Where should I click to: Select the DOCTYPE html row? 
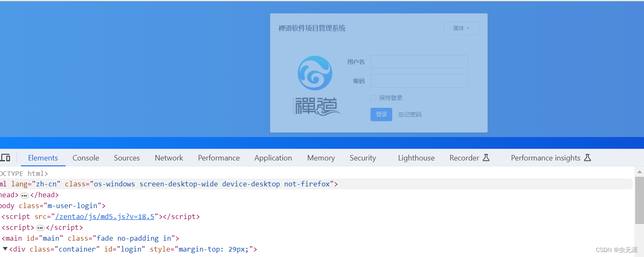click(x=316, y=173)
